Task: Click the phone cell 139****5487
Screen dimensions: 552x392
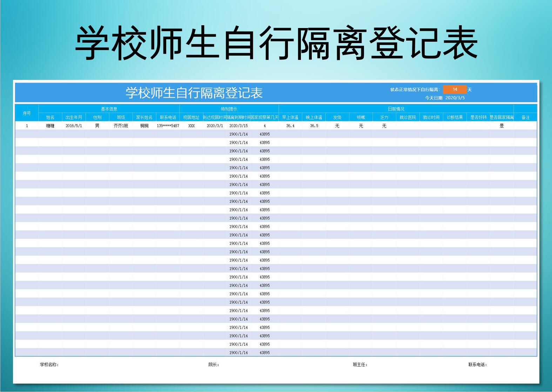Action: tap(168, 126)
